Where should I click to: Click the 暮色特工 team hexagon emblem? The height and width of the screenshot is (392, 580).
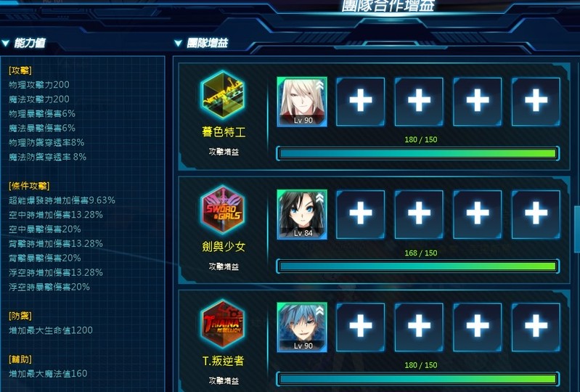pos(223,95)
